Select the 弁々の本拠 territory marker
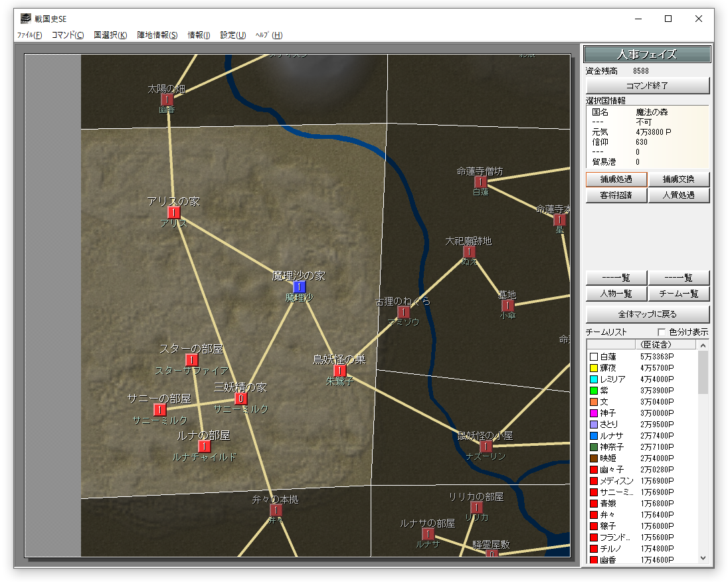The height and width of the screenshot is (582, 728). click(x=276, y=510)
